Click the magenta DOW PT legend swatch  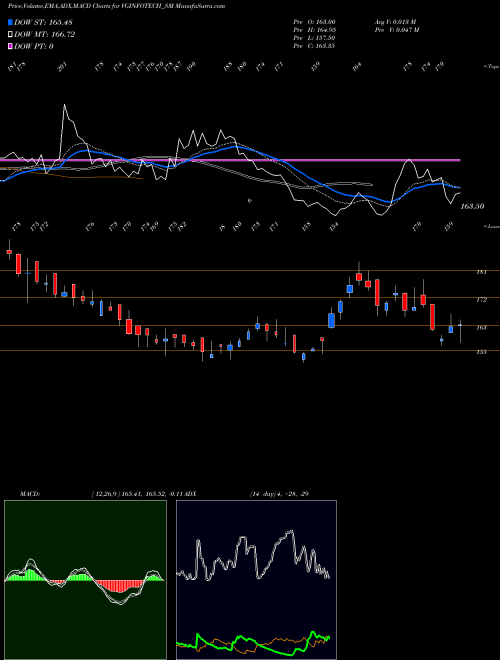10,46
